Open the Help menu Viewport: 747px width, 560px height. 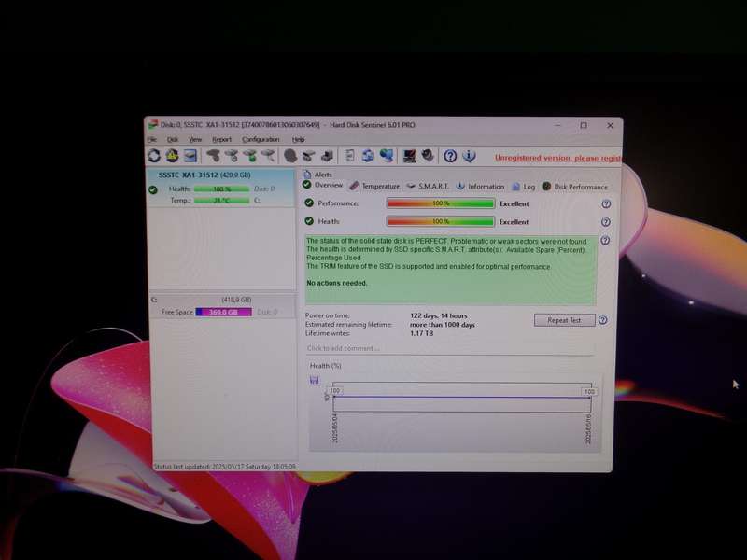coord(298,139)
